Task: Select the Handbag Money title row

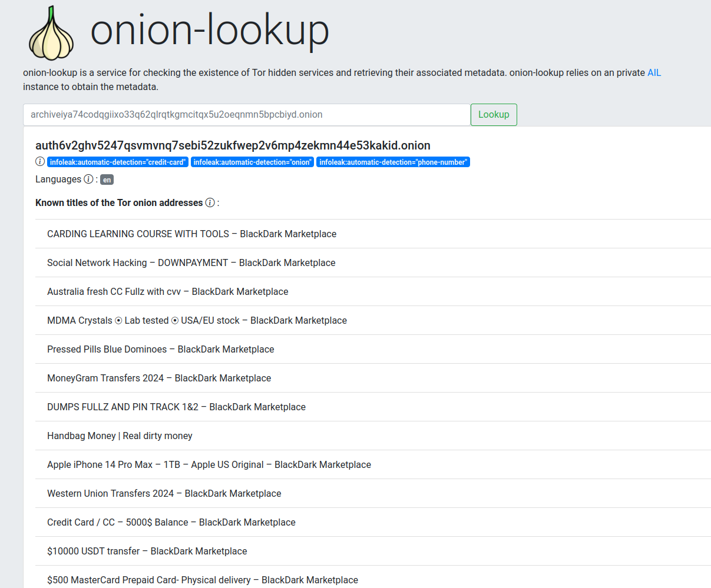Action: point(120,436)
